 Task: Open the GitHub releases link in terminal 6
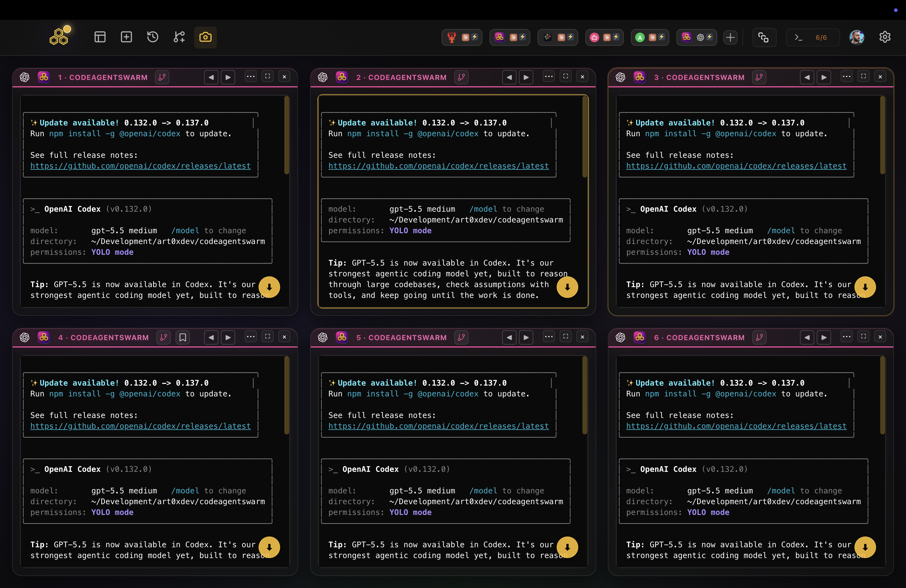click(736, 426)
